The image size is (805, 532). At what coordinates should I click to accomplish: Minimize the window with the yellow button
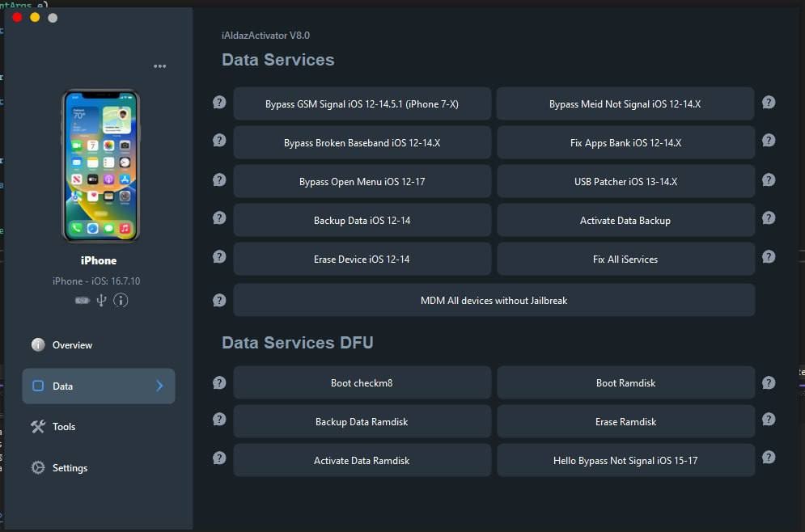pyautogui.click(x=35, y=18)
